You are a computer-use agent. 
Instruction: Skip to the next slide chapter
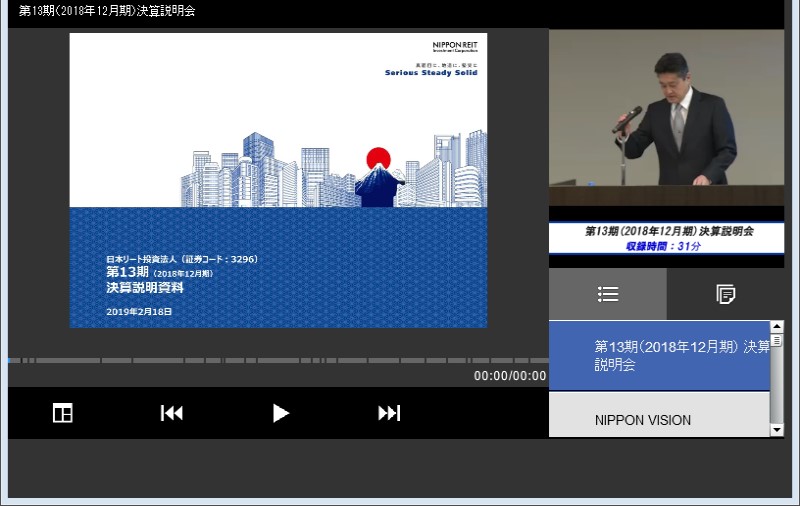[x=389, y=413]
